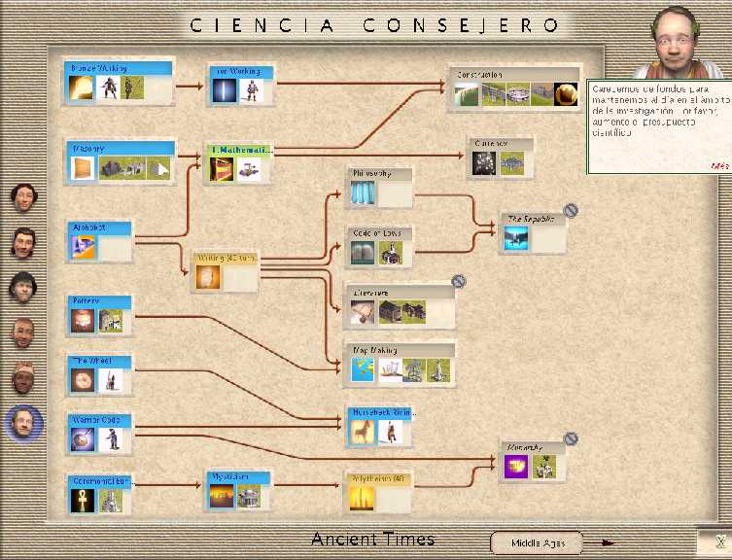This screenshot has width=732, height=560.
Task: Click the wall icon in Construction
Action: 496,94
